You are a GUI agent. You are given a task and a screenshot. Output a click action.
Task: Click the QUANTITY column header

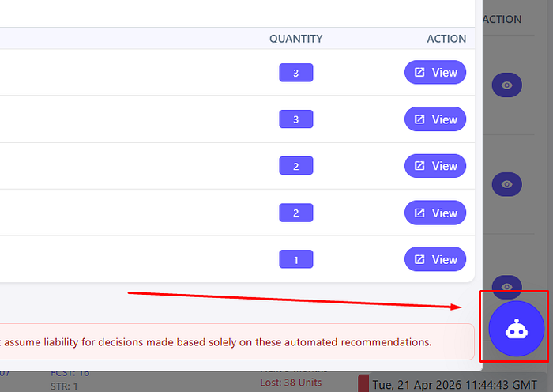[x=295, y=39]
